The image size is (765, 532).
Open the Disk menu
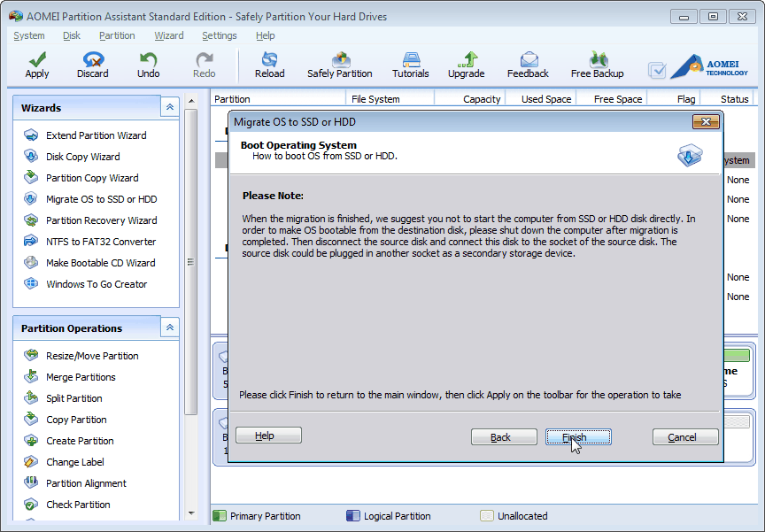pyautogui.click(x=71, y=35)
